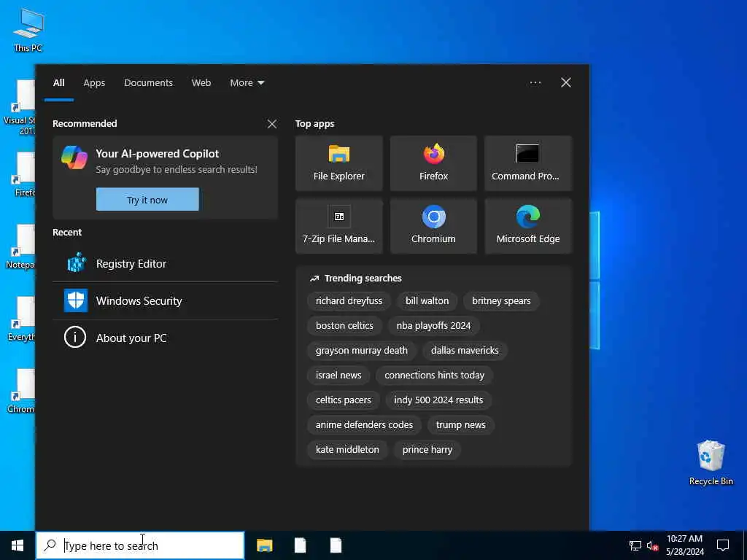Screen dimensions: 747x560
Task: Select Recycle Bin on the desktop
Action: (x=711, y=462)
